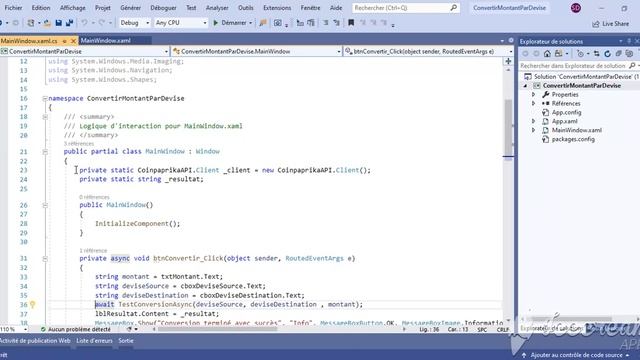Click the Open File icon in toolbar
Screen dimensions: 640x360
tap(47, 23)
